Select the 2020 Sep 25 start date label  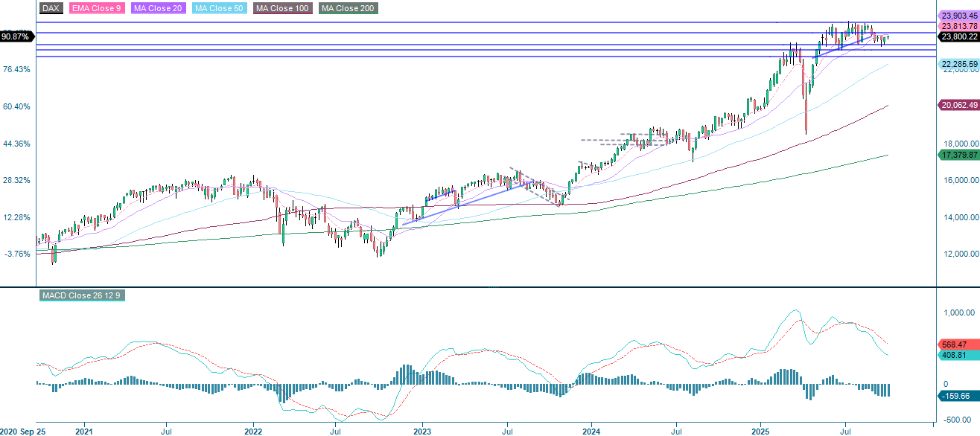click(x=22, y=430)
